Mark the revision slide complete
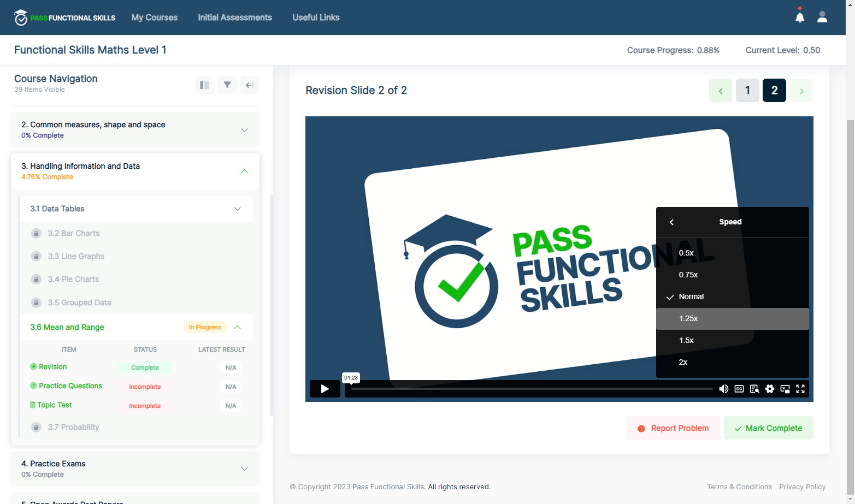Screen dimensions: 855x504 [x=769, y=428]
